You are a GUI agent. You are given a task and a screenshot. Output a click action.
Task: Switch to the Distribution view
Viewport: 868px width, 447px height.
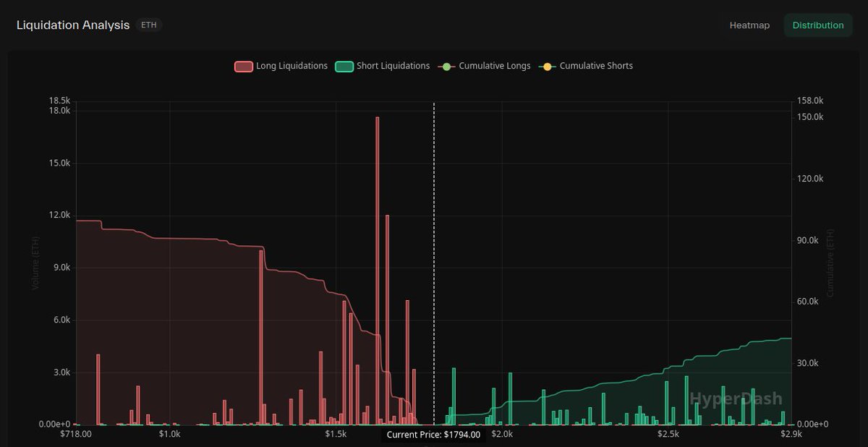pyautogui.click(x=818, y=25)
